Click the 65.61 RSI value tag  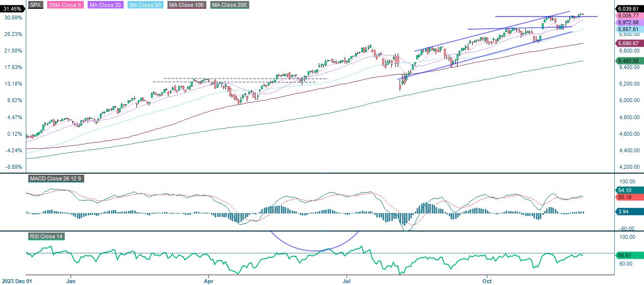tap(629, 255)
